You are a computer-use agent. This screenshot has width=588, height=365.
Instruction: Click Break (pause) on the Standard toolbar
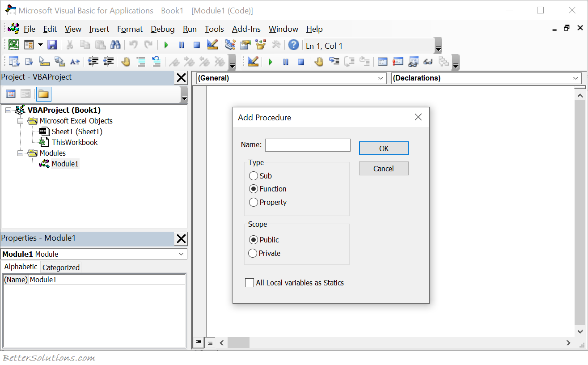182,45
